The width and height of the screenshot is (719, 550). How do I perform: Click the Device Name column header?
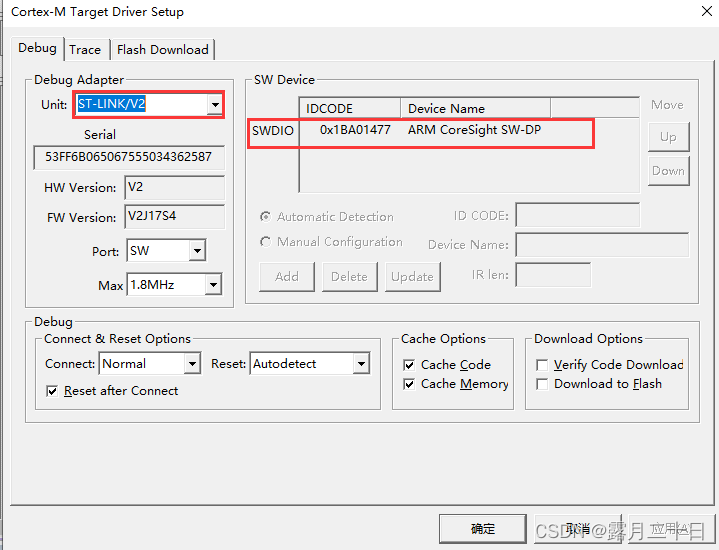click(x=476, y=108)
